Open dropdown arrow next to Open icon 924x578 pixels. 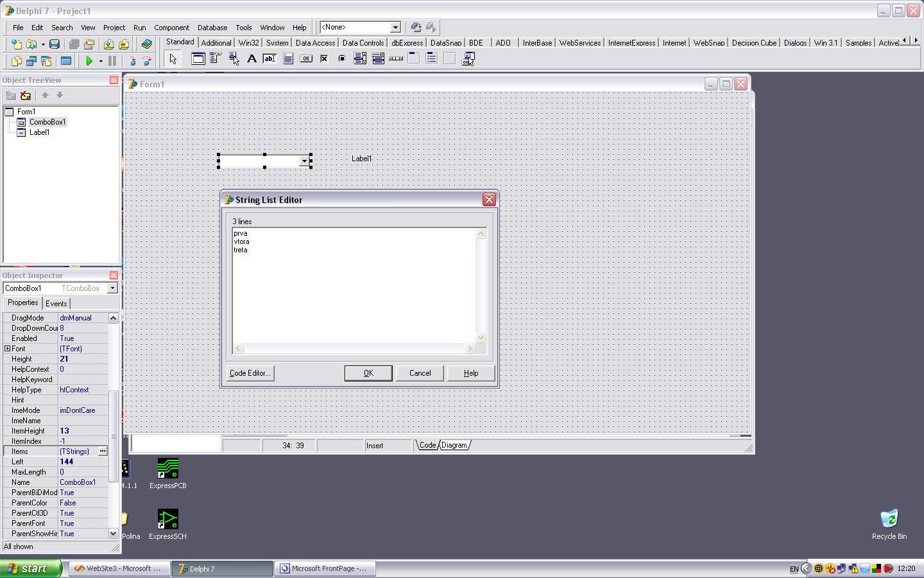tap(43, 45)
